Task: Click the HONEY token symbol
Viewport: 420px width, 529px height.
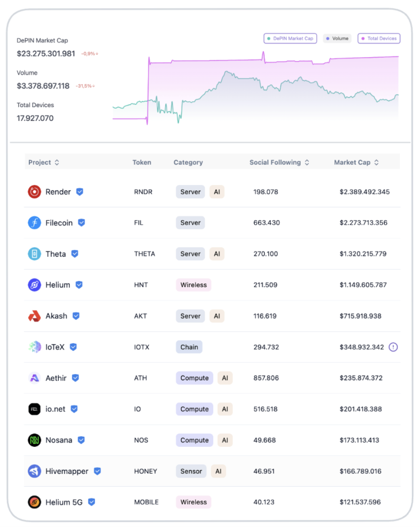Action: pos(145,471)
